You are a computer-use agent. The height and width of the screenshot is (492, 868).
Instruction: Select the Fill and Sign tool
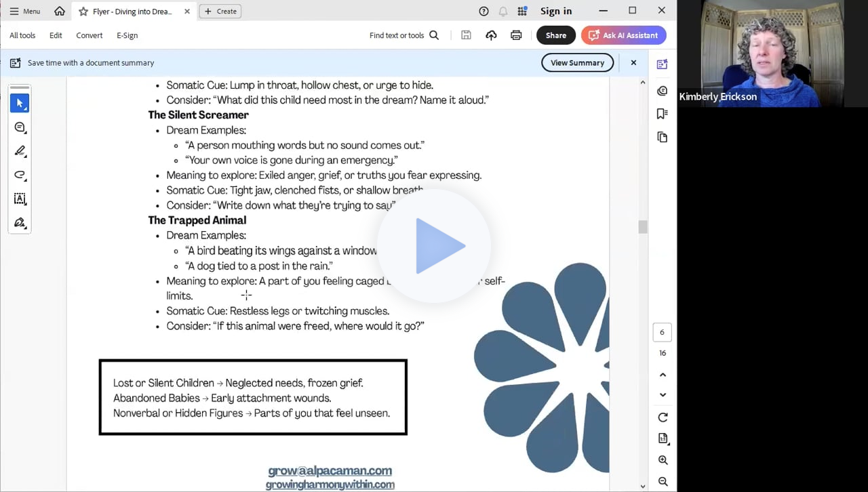(20, 223)
